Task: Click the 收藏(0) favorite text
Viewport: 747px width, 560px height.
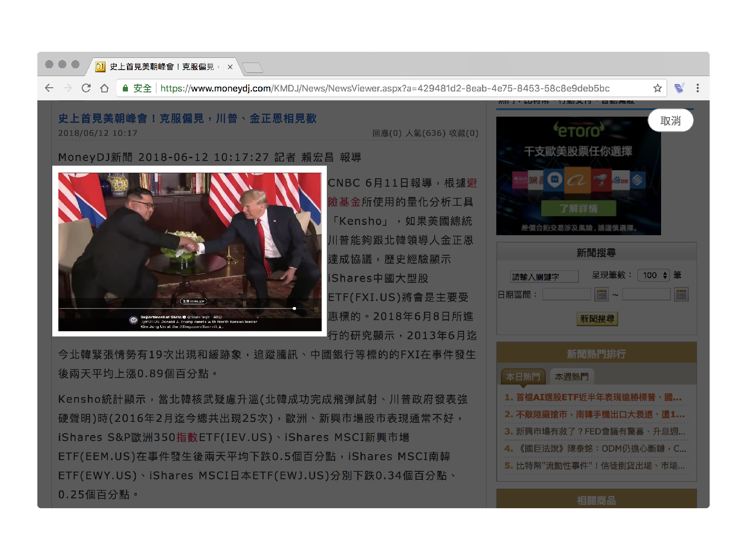Action: click(x=464, y=133)
